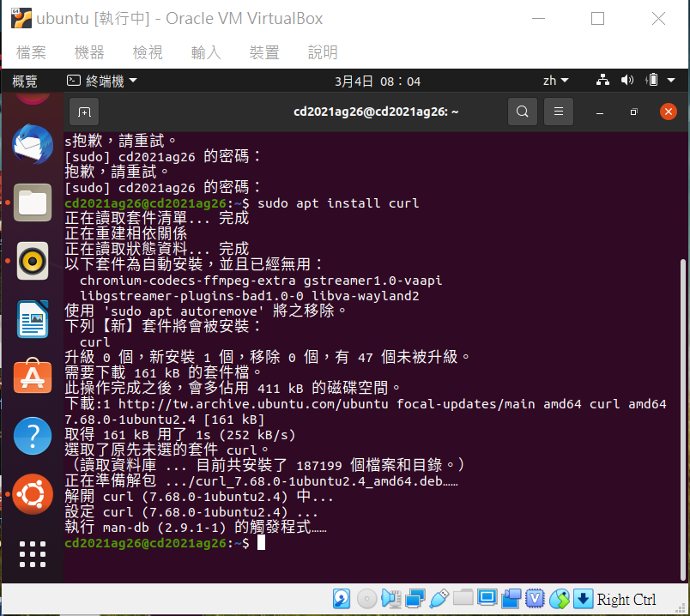Open the zh input language dropdown
Viewport: 690px width, 616px height.
tap(556, 81)
